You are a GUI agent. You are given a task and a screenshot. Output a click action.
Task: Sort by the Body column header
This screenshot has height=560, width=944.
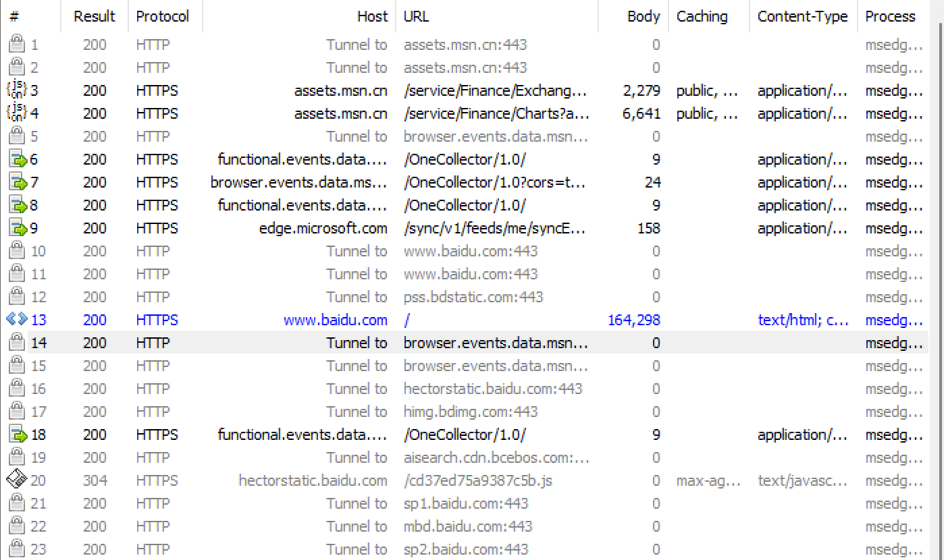(x=633, y=16)
